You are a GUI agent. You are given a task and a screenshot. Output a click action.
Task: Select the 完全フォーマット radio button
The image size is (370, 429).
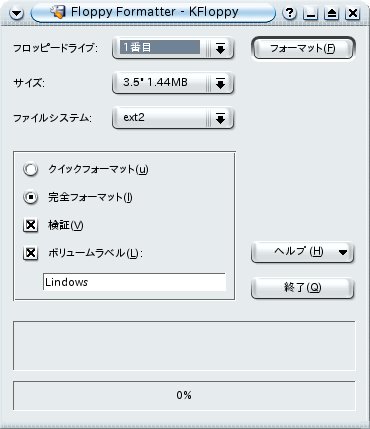31,197
